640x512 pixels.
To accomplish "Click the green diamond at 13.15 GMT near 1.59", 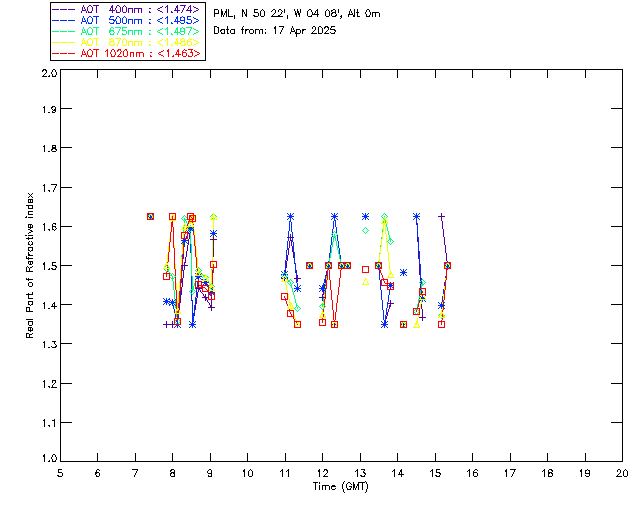I will [365, 231].
